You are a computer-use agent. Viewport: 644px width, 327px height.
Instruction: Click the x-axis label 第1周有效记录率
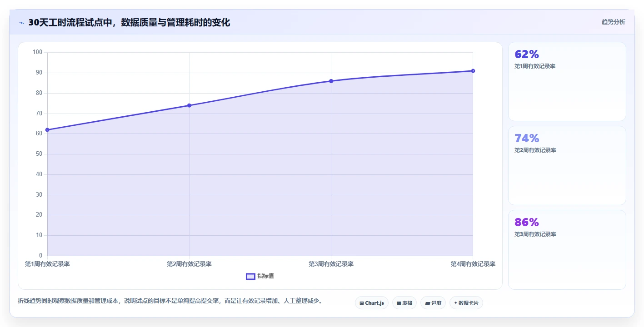click(x=47, y=264)
